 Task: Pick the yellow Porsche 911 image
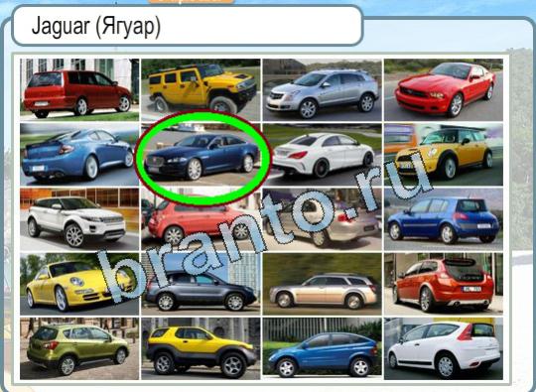[x=79, y=284]
